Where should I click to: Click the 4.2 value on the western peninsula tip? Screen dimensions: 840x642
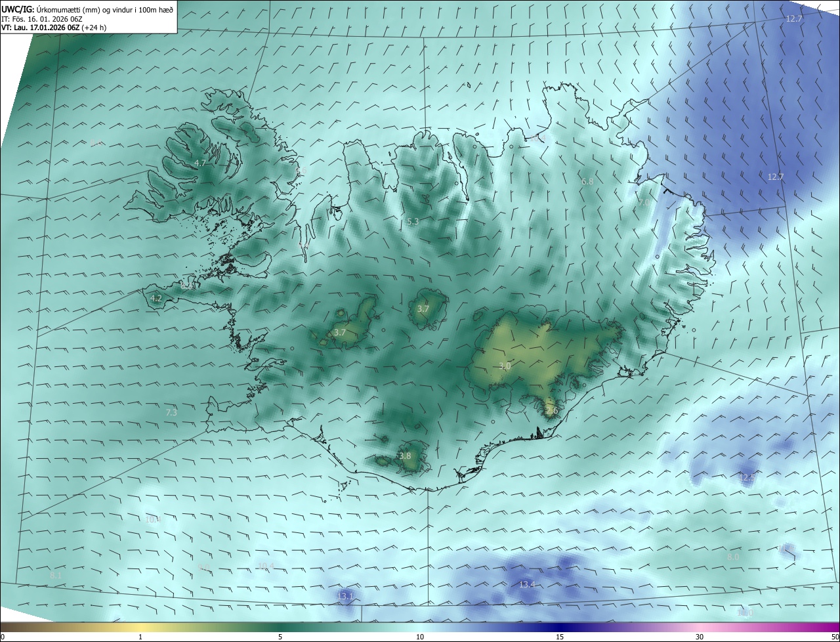(x=156, y=298)
